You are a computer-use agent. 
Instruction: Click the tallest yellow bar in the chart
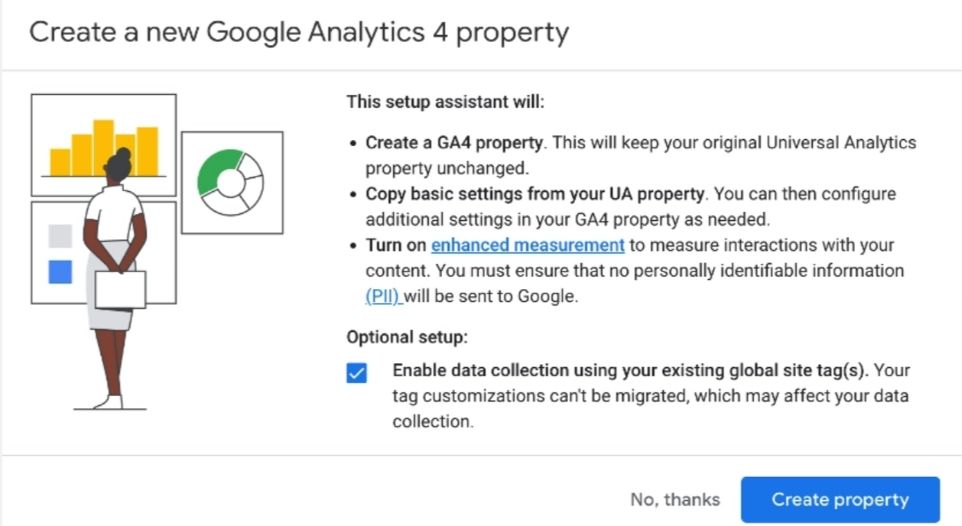[103, 147]
